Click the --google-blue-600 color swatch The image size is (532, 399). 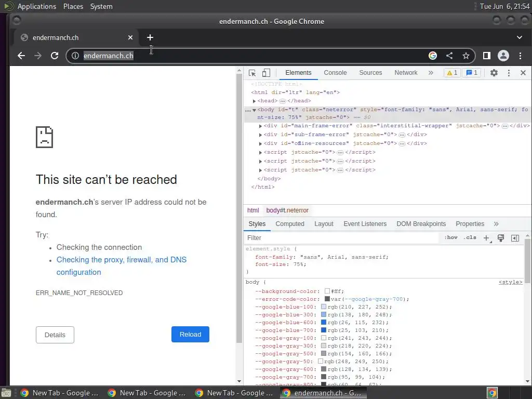point(324,322)
